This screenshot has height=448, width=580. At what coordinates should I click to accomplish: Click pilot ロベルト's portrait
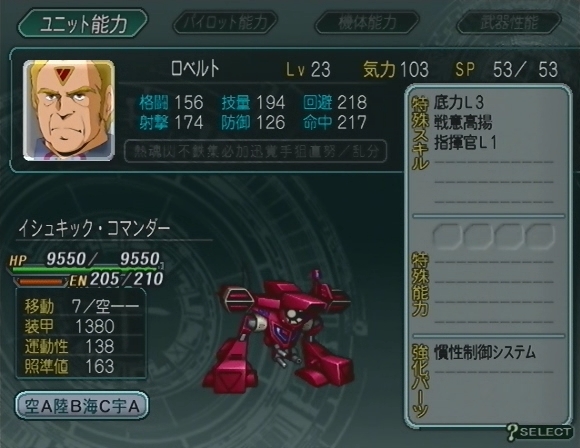pos(69,110)
